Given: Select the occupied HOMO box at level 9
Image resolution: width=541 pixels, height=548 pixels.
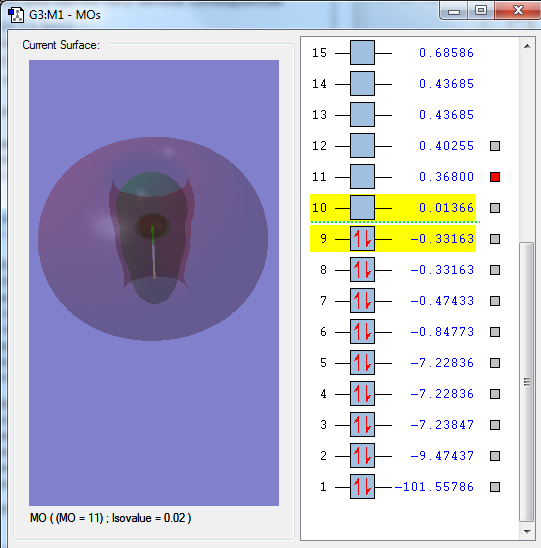Looking at the screenshot, I should click(362, 239).
